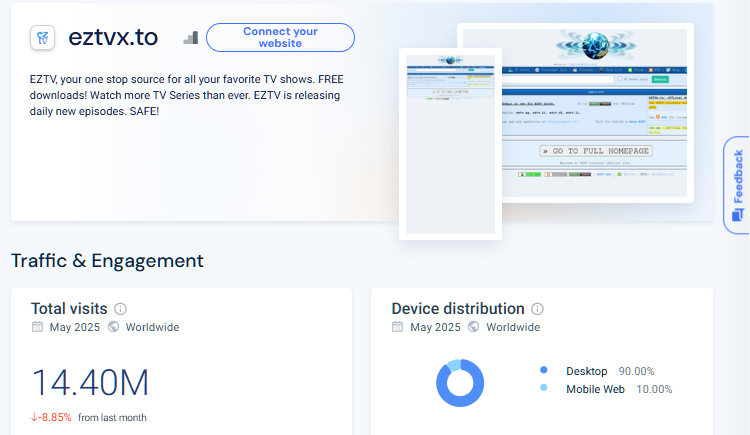Click the mobile site preview thumbnail
The image size is (750, 435).
(450, 144)
